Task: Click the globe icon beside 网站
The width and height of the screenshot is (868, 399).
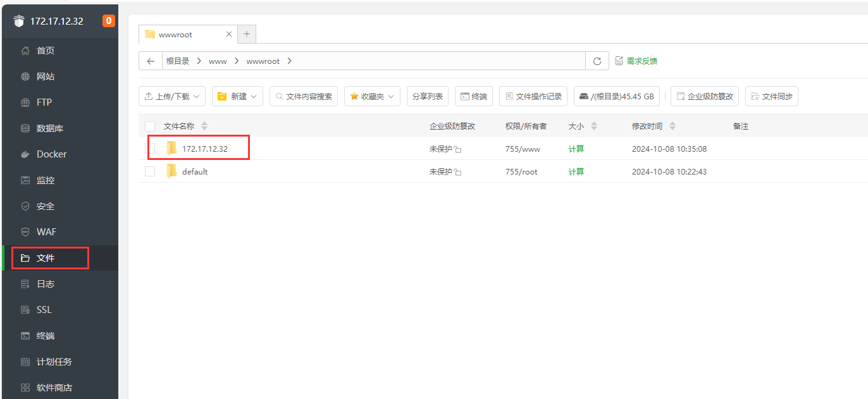Action: [25, 77]
